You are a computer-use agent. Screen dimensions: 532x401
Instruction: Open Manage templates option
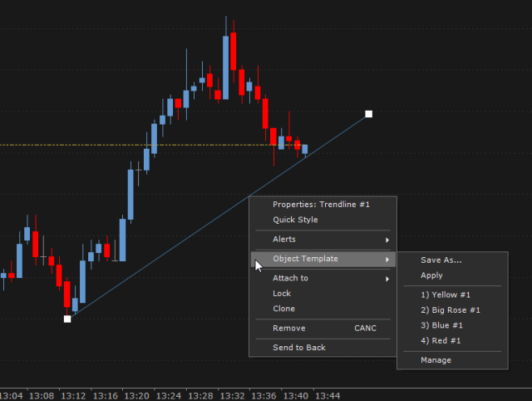[436, 360]
